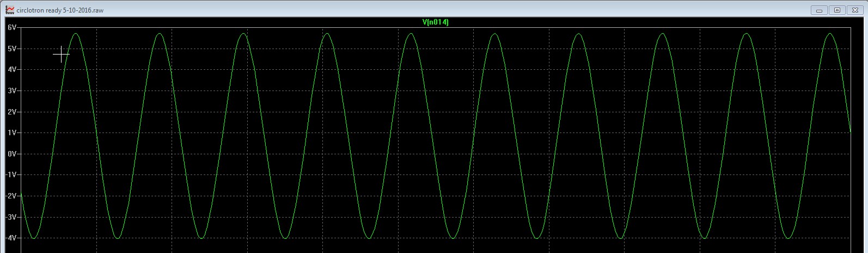Click the 5V axis label
This screenshot has width=868, height=253.
point(12,49)
